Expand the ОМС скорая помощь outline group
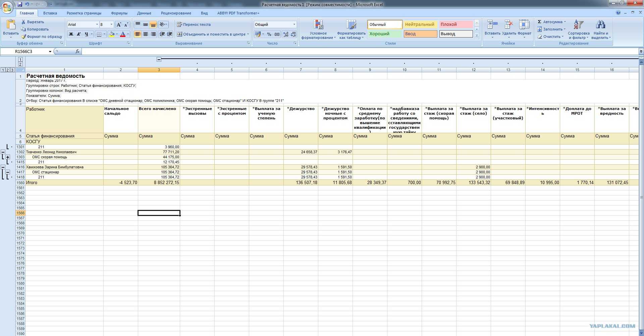 point(8,157)
